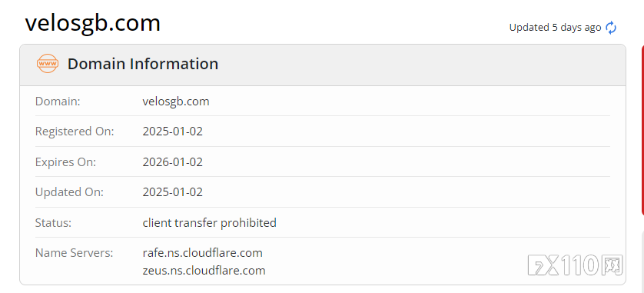Image resolution: width=644 pixels, height=293 pixels.
Task: Click the rafe.ns.cloudflare.com name server
Action: [202, 253]
